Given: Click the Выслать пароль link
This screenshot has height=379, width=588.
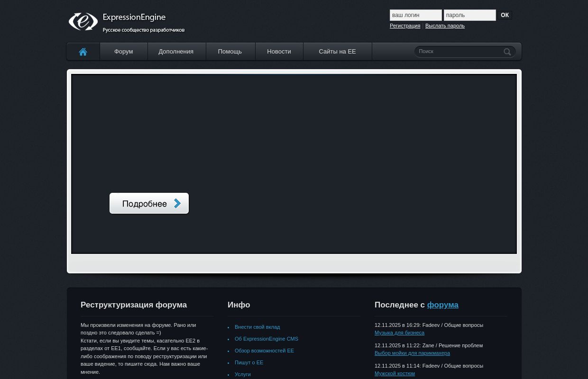Looking at the screenshot, I should tap(445, 26).
